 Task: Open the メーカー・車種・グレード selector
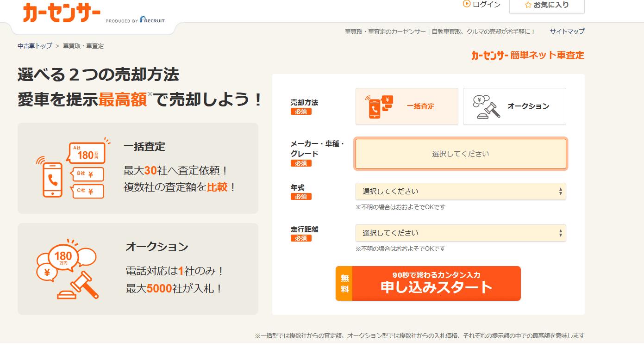[x=460, y=154]
